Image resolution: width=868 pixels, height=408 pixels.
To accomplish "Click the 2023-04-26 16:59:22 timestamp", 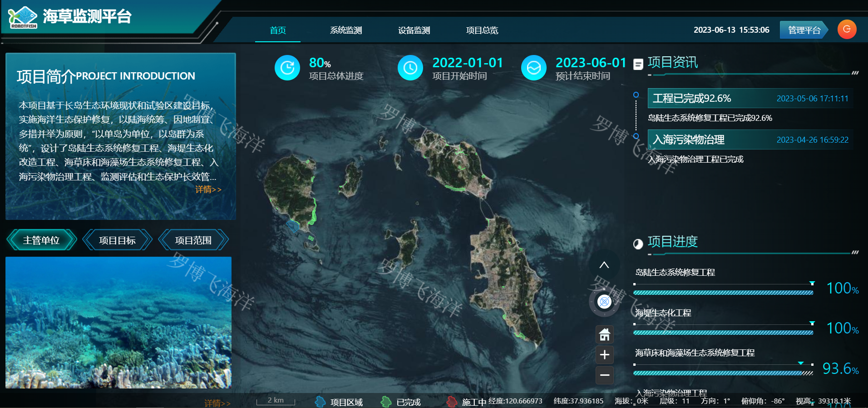I will 812,140.
